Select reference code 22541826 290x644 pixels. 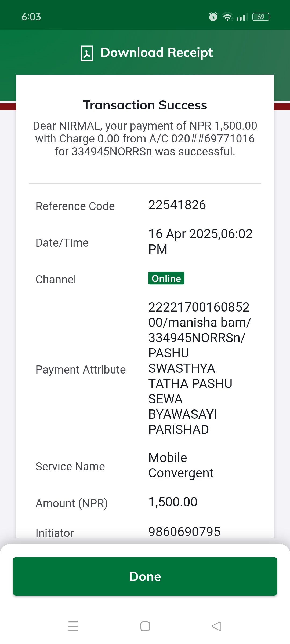(x=177, y=205)
